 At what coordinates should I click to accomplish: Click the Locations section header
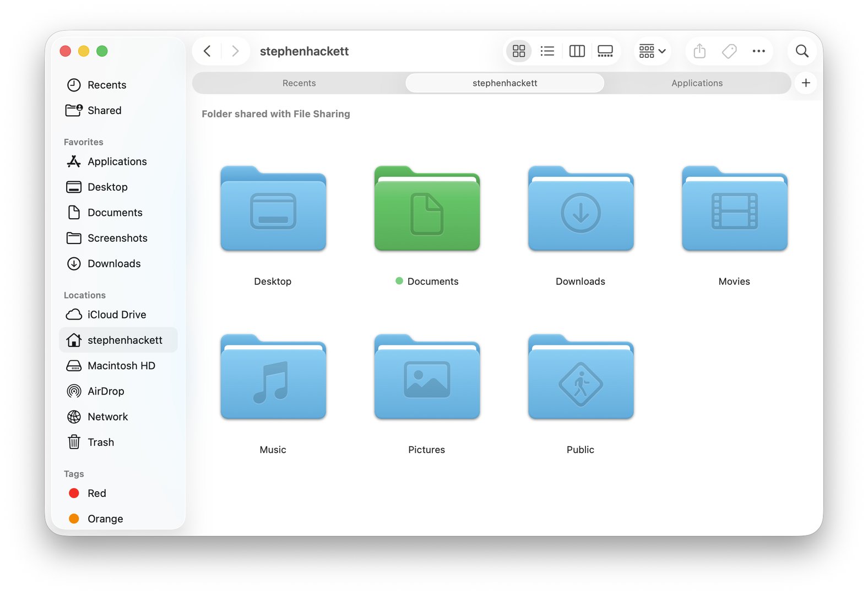tap(85, 295)
